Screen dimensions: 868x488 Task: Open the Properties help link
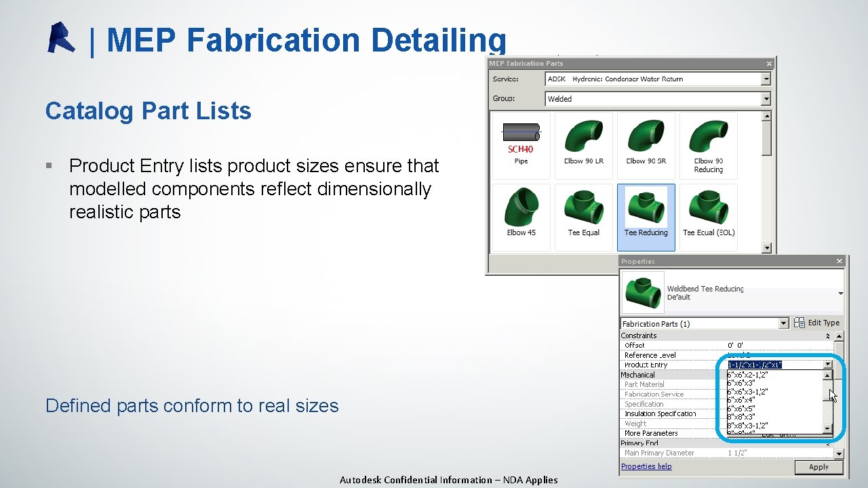(x=646, y=466)
